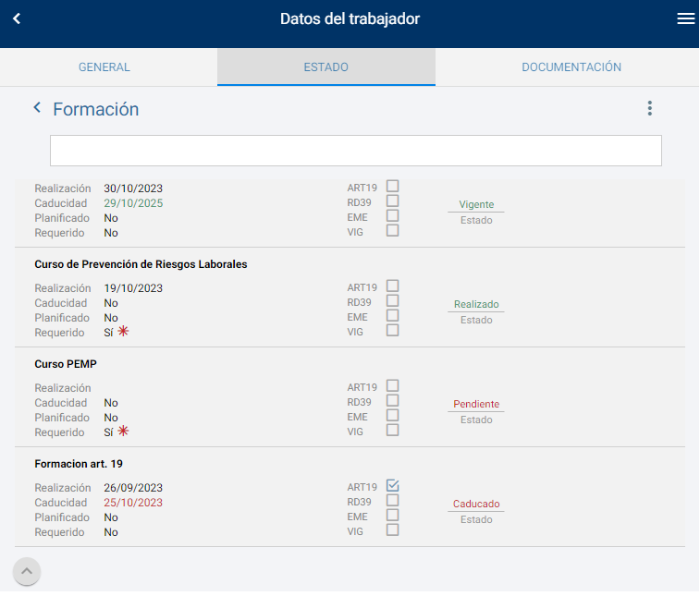This screenshot has height=596, width=700.
Task: Tick EME checkbox in Formacion art. 19
Action: click(393, 516)
